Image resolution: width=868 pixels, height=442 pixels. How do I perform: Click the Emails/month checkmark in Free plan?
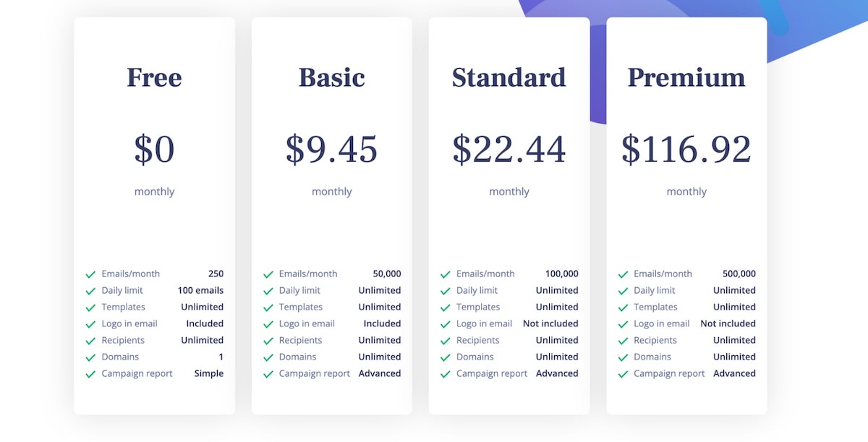(x=90, y=275)
